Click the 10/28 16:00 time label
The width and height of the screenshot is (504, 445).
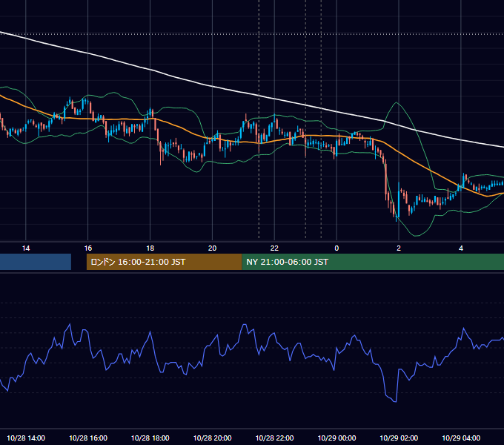[88, 438]
